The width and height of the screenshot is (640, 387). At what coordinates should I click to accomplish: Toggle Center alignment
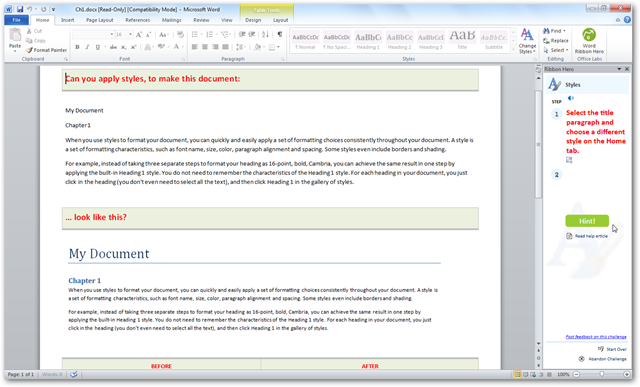pyautogui.click(x=205, y=47)
